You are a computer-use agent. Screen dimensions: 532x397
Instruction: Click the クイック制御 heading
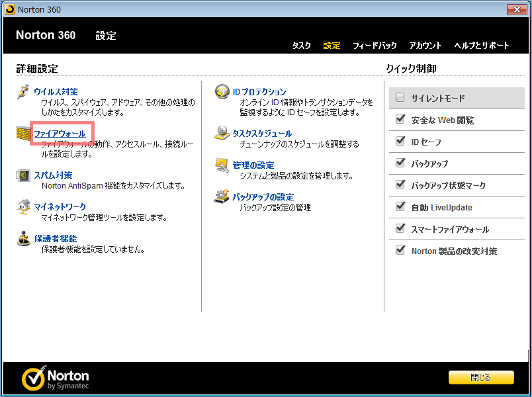[x=411, y=69]
